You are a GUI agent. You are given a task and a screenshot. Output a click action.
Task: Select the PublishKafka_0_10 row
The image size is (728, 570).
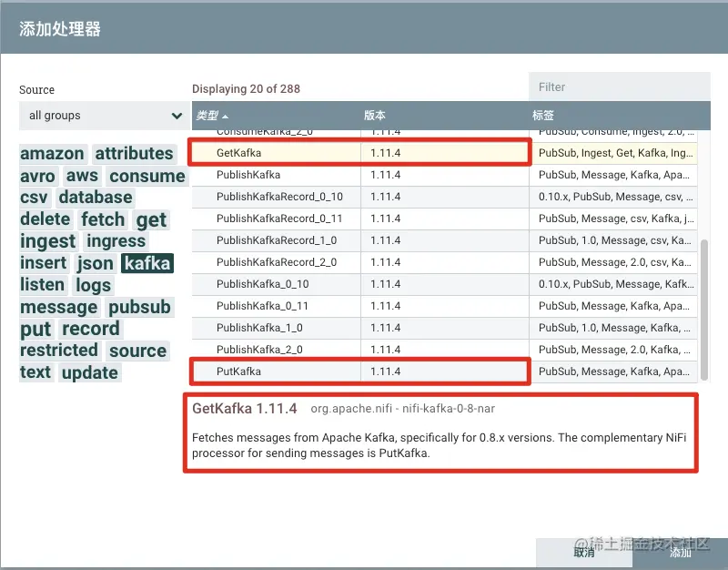tap(444, 284)
